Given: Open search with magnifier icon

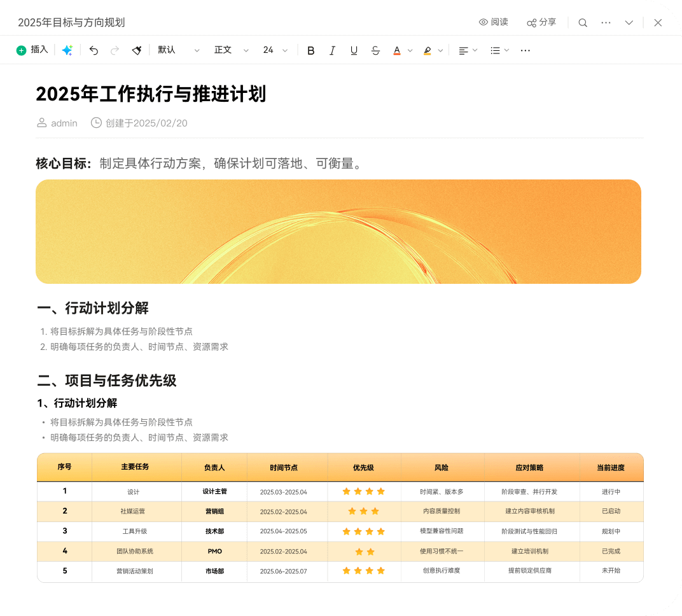Looking at the screenshot, I should tap(582, 23).
